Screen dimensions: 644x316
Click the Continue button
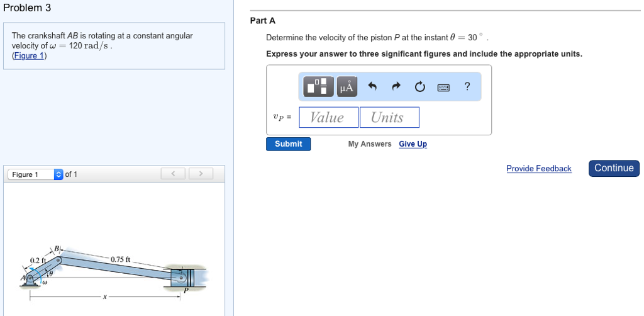coord(614,168)
